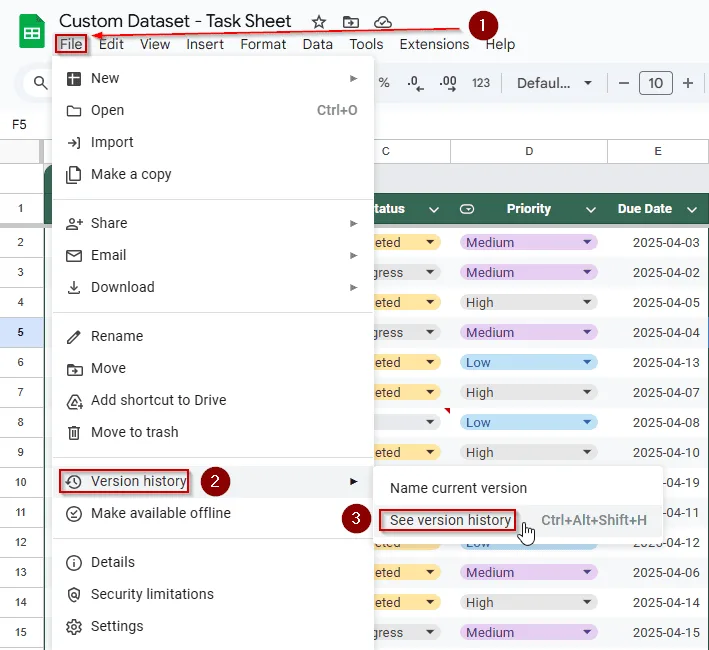This screenshot has height=650, width=709.
Task: Open the Version history submenu
Action: click(x=213, y=481)
